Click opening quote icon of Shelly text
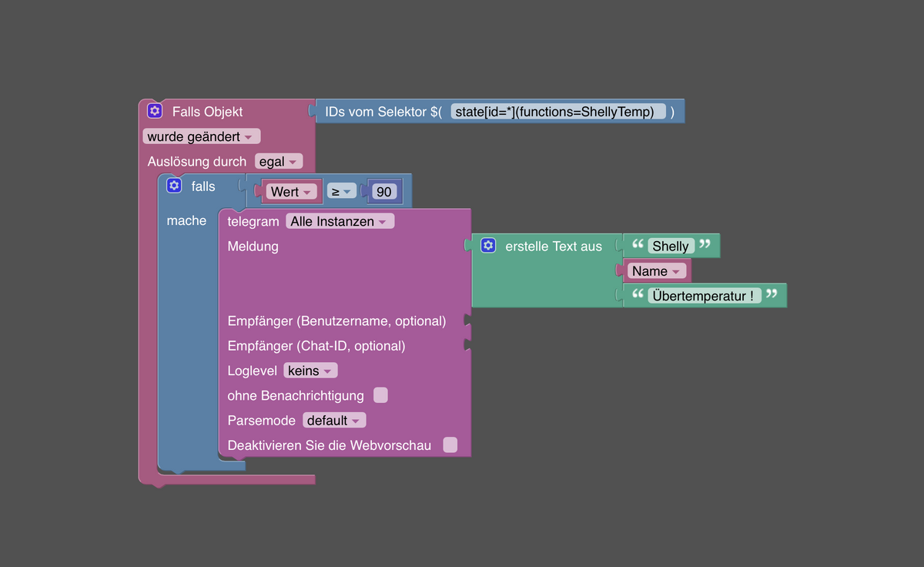 [x=638, y=245]
